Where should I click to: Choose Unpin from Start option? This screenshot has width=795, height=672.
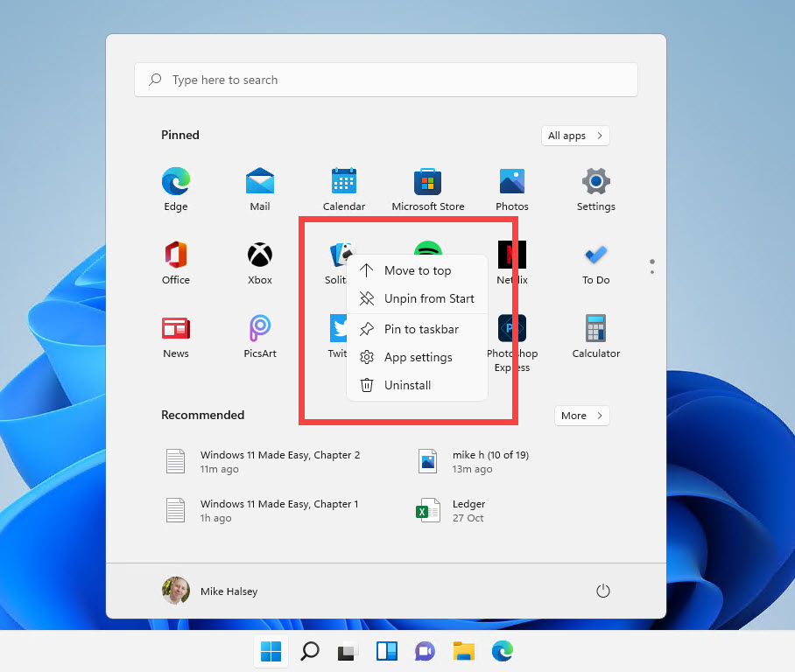[428, 298]
